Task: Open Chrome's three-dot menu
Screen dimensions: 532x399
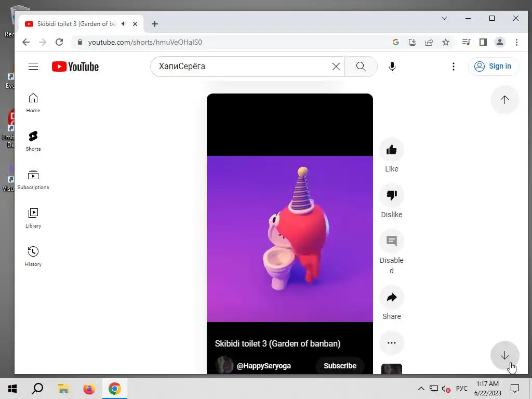Action: coord(516,42)
